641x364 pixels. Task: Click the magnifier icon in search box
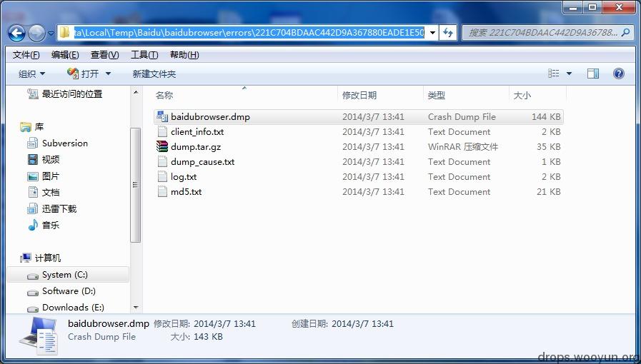(x=625, y=33)
